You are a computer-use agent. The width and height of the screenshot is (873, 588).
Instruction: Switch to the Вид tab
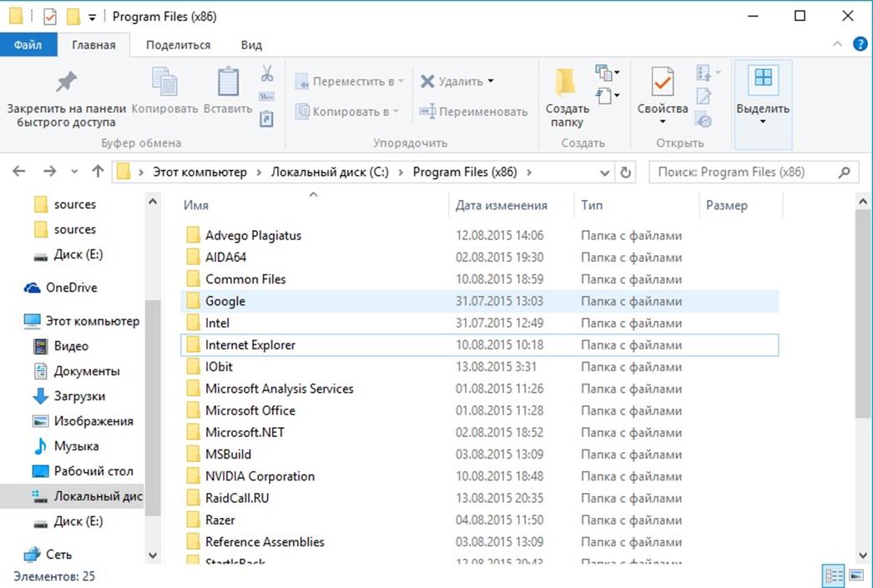click(251, 45)
